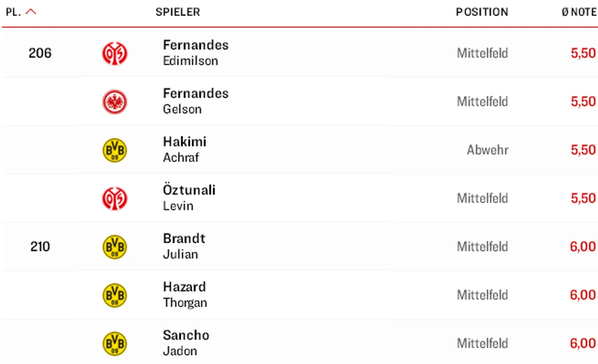The width and height of the screenshot is (598, 364).
Task: Open player profile for Öztunali Levin
Action: [x=189, y=198]
